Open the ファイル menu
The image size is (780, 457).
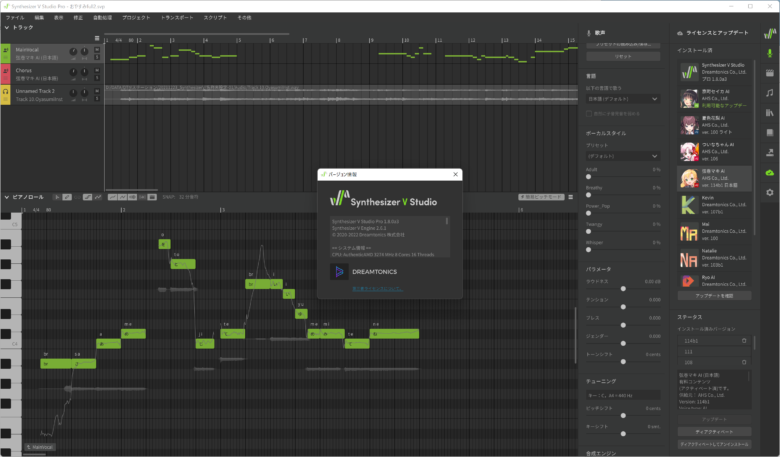click(x=15, y=17)
